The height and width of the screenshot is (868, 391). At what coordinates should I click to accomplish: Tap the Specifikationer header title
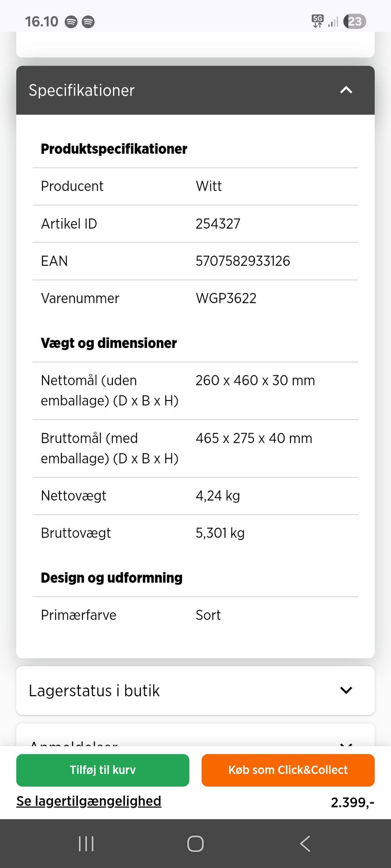click(81, 90)
